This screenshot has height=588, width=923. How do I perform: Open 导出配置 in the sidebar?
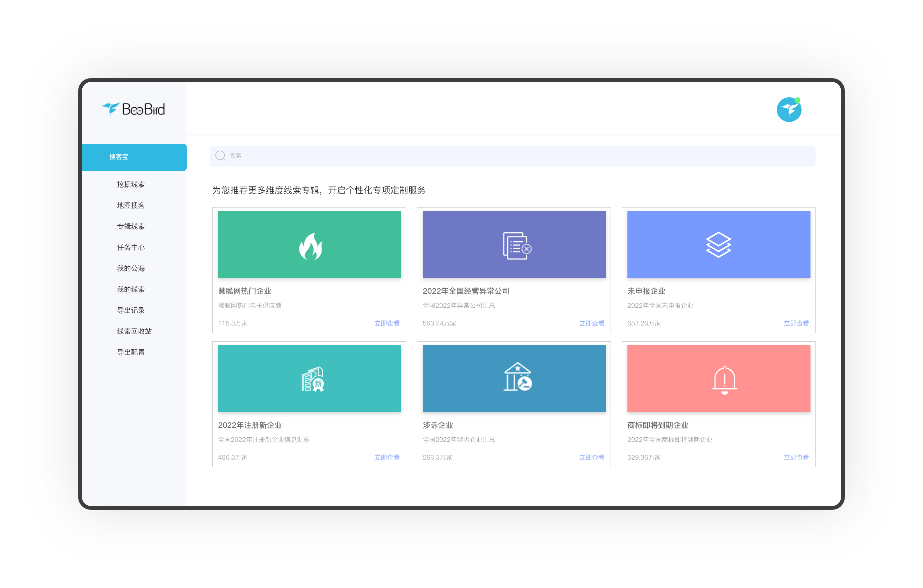(131, 352)
